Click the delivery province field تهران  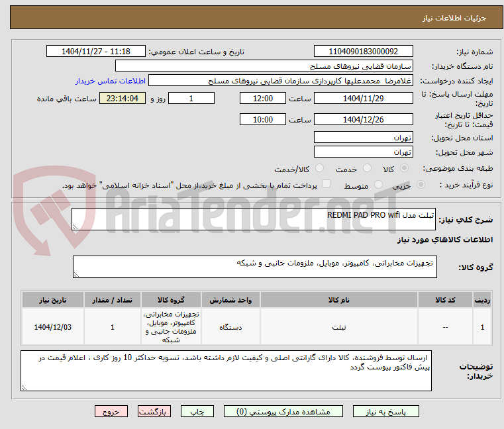(363, 137)
